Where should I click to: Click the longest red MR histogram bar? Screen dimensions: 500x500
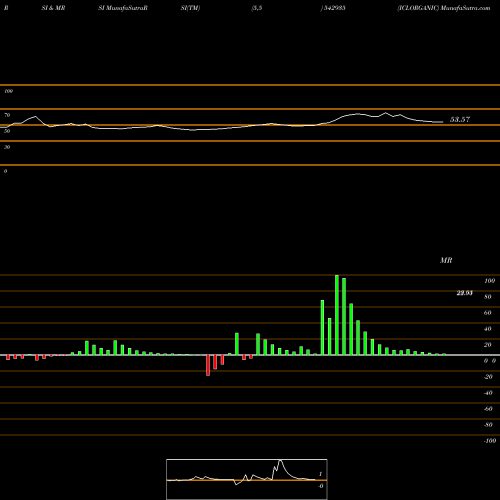[x=208, y=365]
